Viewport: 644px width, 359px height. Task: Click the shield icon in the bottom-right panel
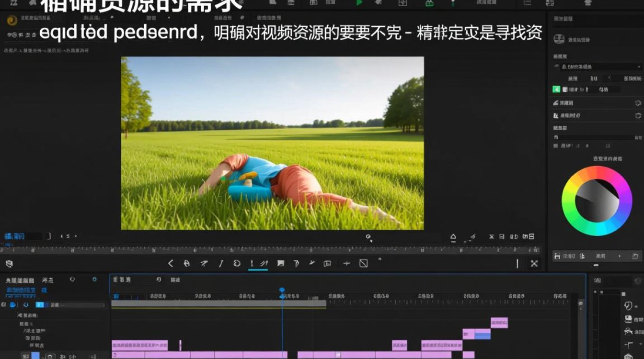point(629,306)
